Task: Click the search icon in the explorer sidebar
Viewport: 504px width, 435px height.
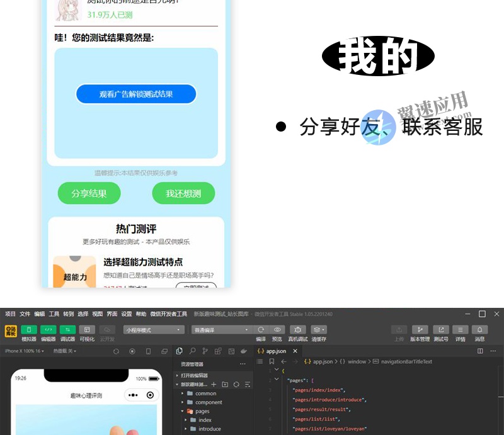Action: coord(192,351)
